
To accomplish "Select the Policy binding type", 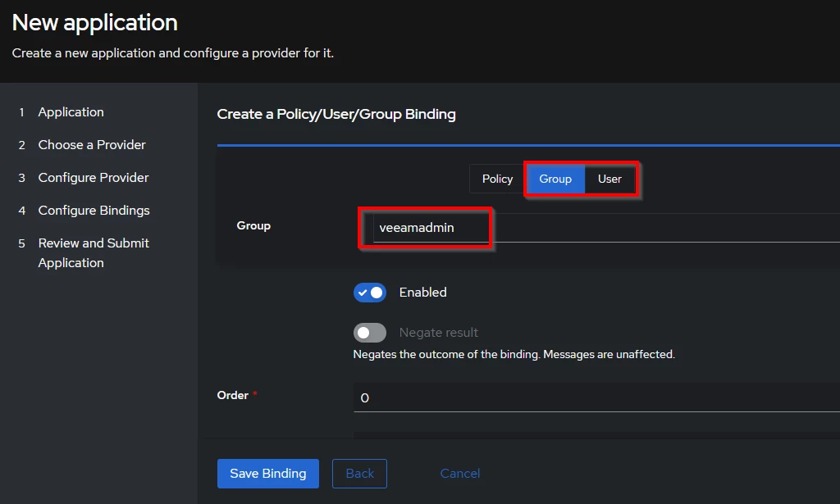I will pos(497,179).
